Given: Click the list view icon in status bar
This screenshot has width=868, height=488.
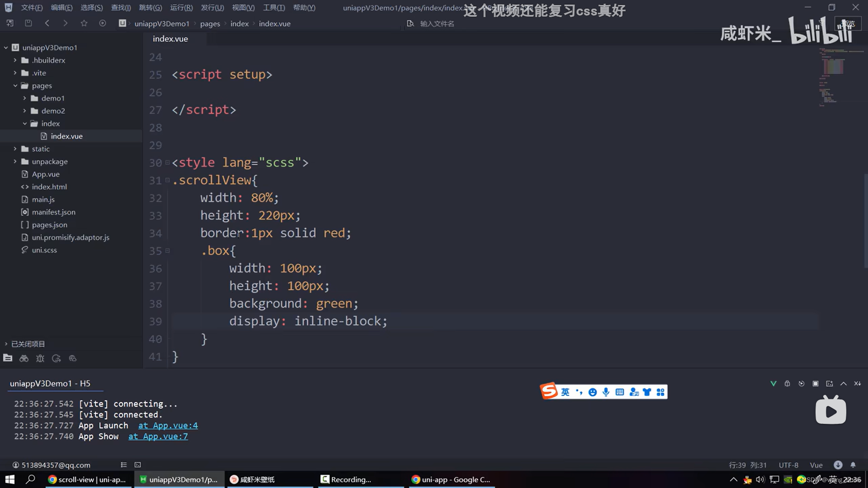Looking at the screenshot, I should click(x=123, y=465).
